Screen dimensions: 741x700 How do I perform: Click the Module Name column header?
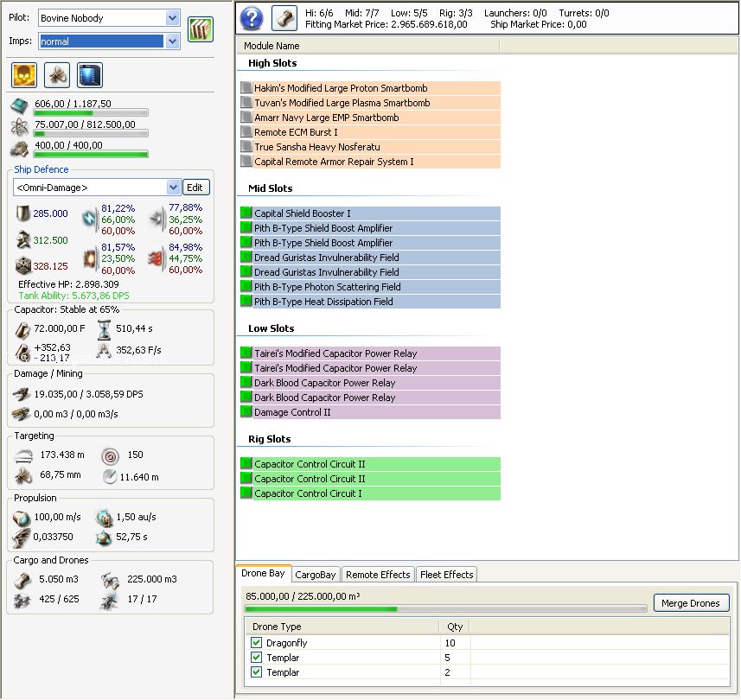tap(368, 46)
